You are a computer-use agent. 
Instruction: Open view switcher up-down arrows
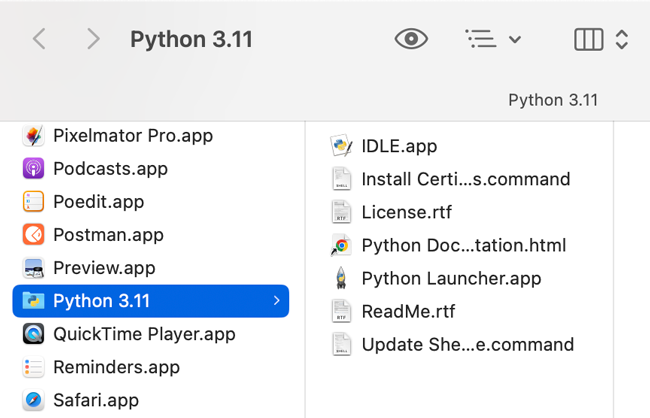pos(621,39)
